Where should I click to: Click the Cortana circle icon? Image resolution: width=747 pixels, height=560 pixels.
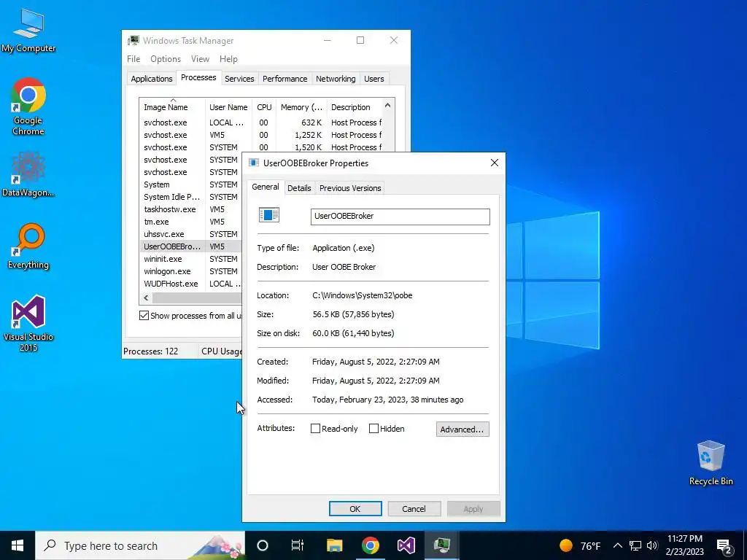point(263,545)
